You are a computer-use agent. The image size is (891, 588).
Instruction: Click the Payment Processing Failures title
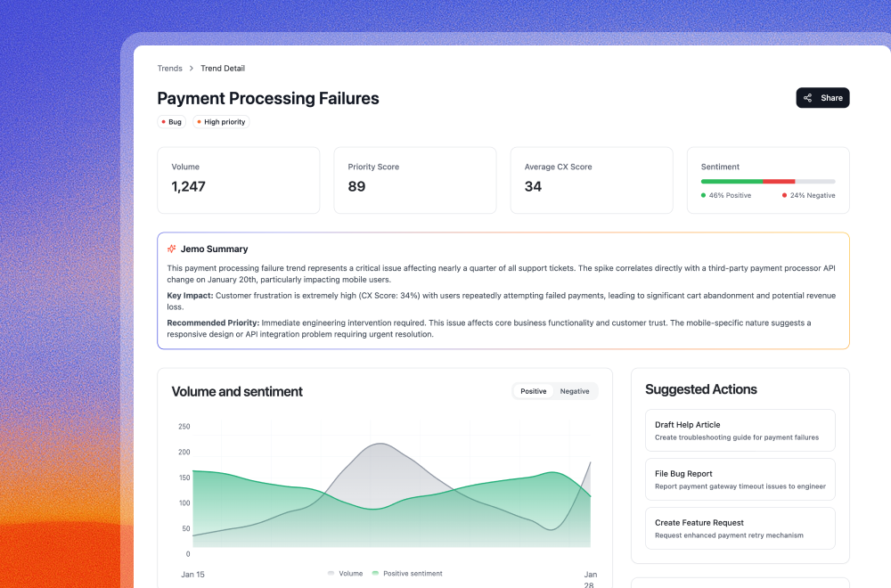[x=268, y=98]
